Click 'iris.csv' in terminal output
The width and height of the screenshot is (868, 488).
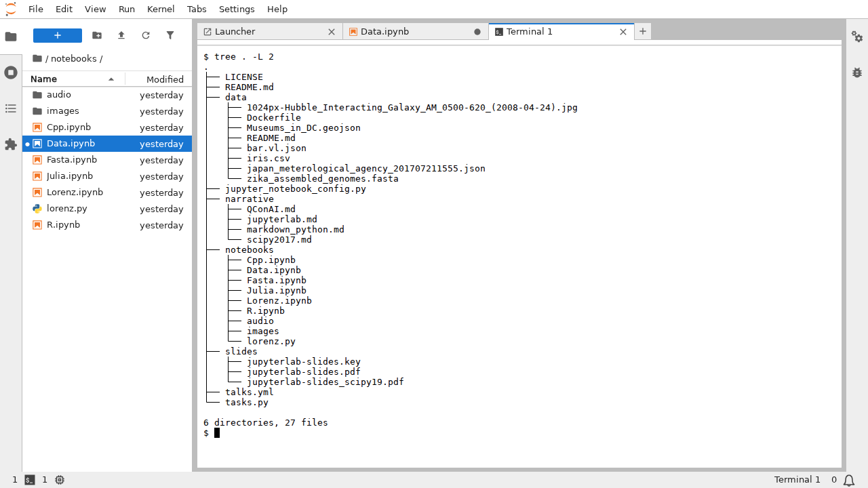click(x=269, y=158)
